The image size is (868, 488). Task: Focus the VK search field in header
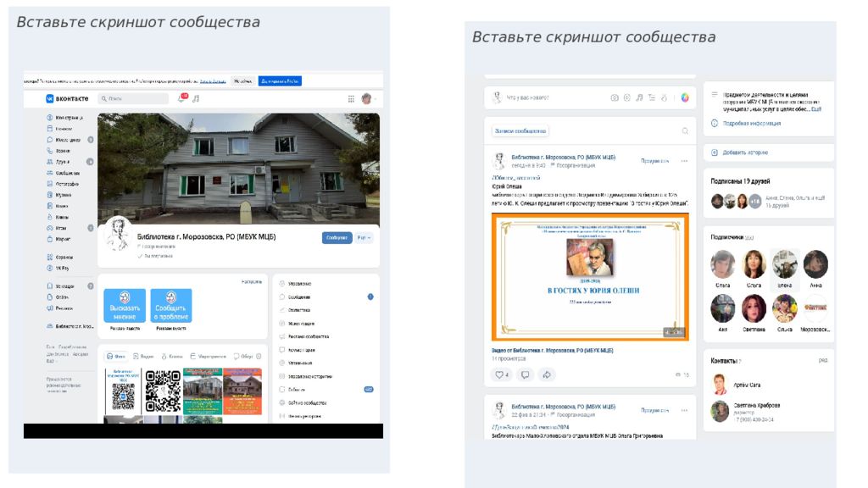pos(133,98)
